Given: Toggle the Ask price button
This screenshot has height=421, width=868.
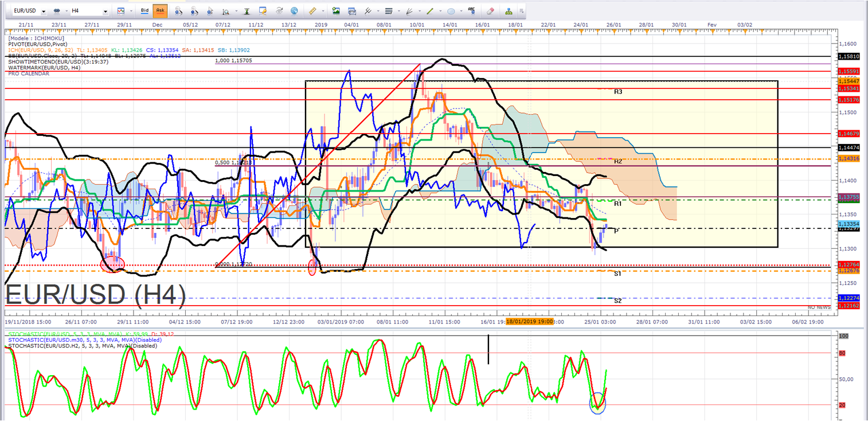Looking at the screenshot, I should coord(160,11).
